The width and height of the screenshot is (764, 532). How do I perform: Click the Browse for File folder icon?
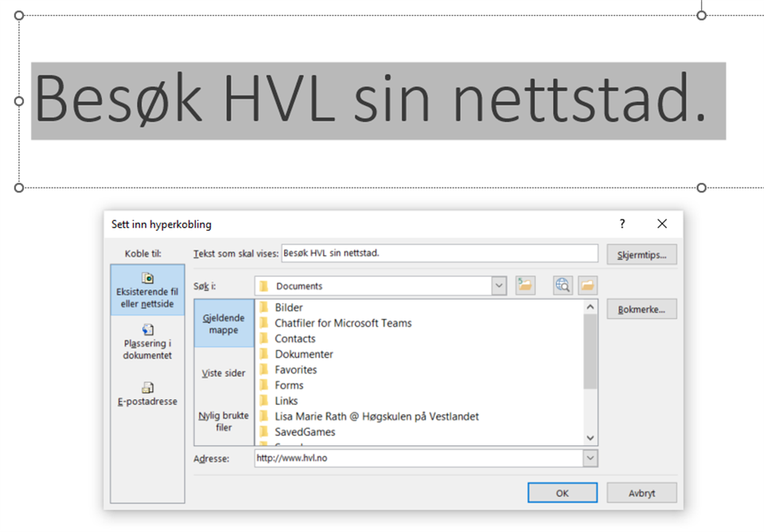[x=587, y=285]
